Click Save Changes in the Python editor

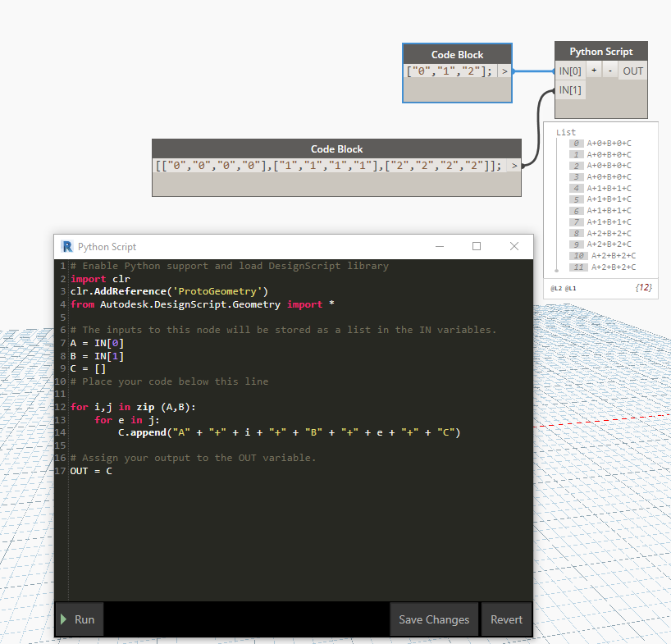point(434,619)
